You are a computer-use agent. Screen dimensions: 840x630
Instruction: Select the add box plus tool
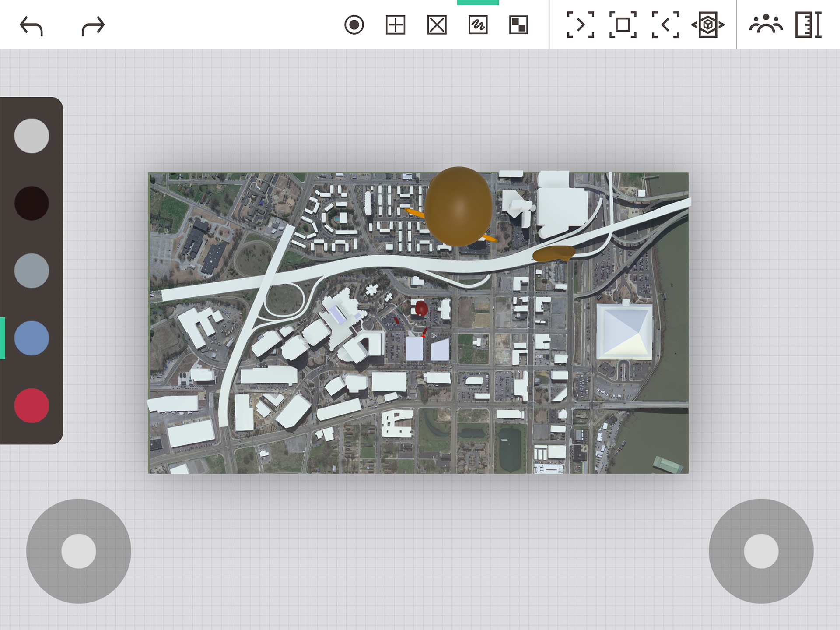tap(395, 25)
